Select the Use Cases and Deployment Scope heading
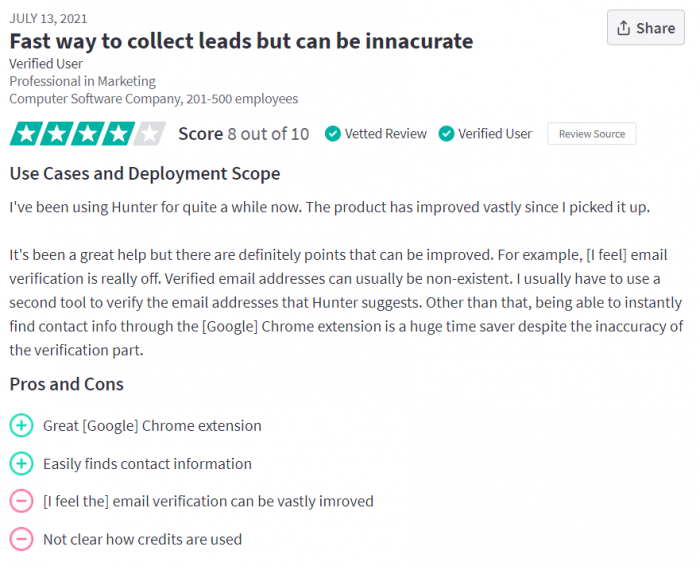The image size is (700, 570). point(144,174)
